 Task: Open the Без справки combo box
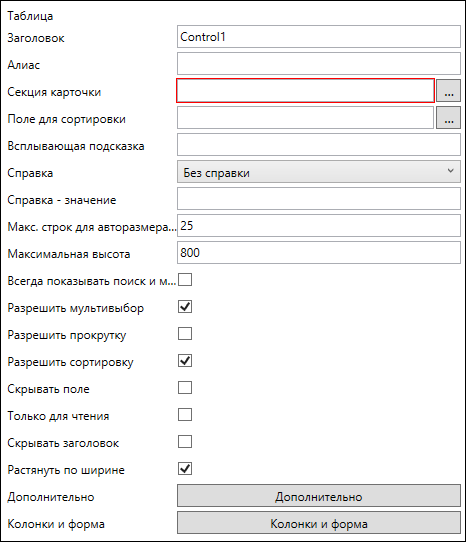pyautogui.click(x=319, y=171)
